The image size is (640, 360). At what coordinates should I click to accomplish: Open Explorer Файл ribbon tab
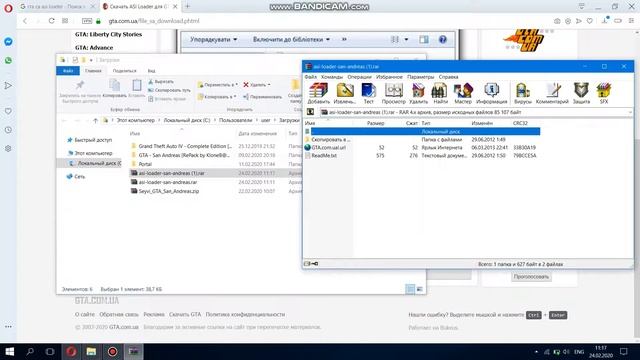tap(68, 71)
